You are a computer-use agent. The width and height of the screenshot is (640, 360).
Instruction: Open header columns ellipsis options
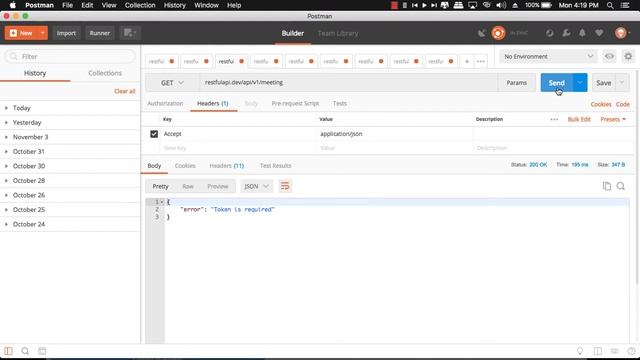554,120
